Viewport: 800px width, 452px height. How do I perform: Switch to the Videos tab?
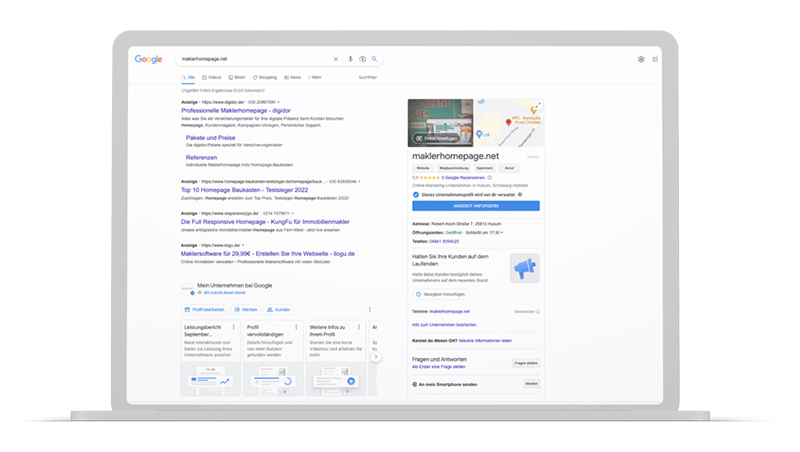(x=212, y=78)
